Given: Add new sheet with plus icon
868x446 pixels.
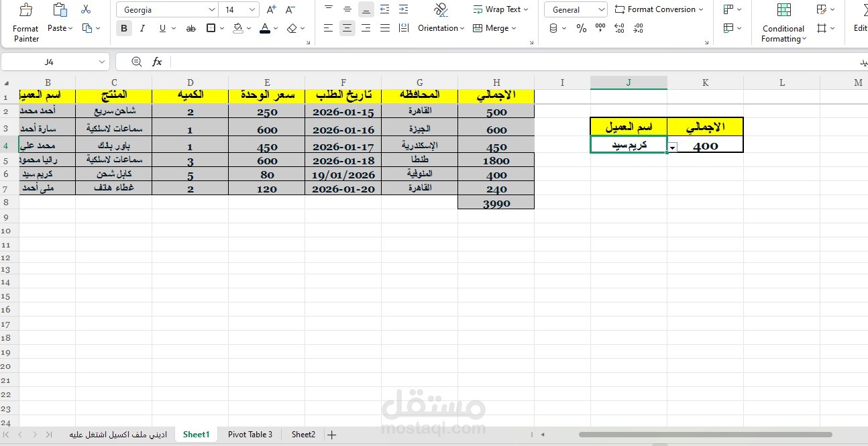Looking at the screenshot, I should (331, 435).
